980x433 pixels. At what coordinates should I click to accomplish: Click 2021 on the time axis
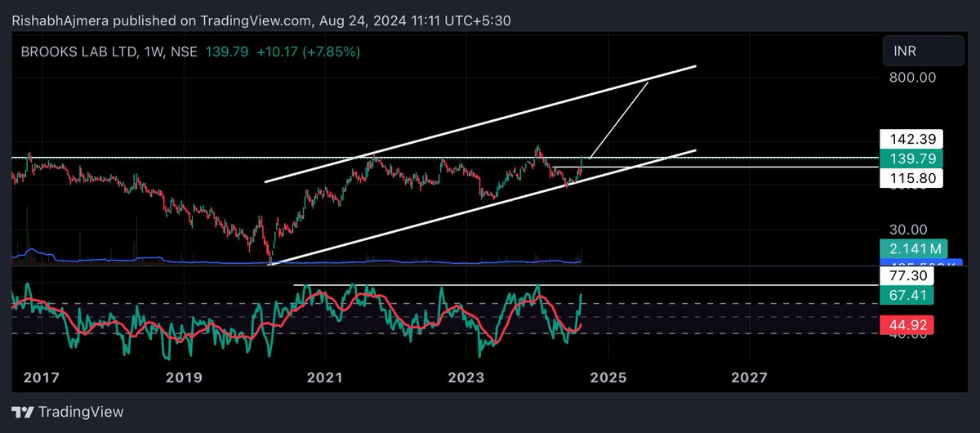tap(324, 377)
